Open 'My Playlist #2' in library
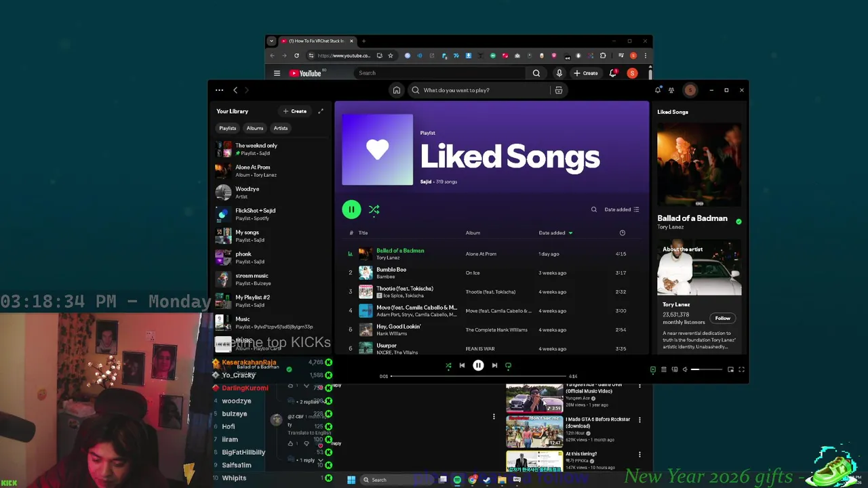 point(271,301)
